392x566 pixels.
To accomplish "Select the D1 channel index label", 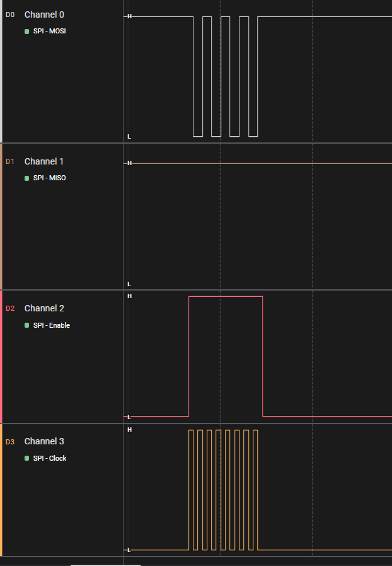I will [10, 161].
